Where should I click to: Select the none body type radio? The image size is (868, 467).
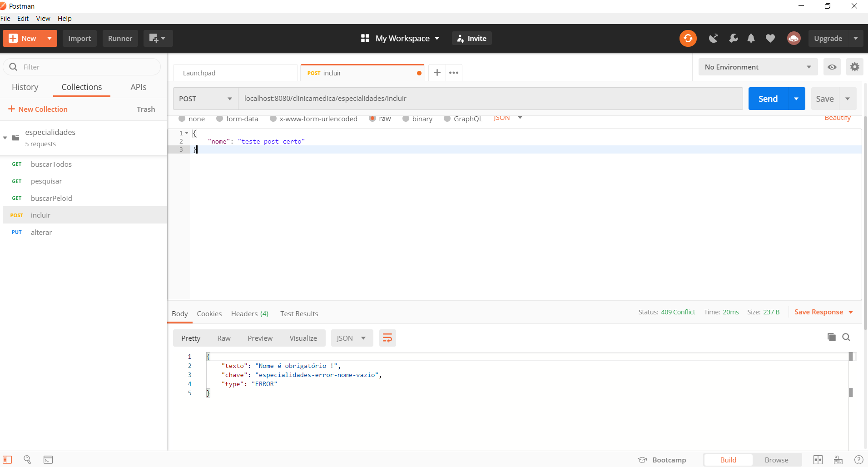(182, 119)
